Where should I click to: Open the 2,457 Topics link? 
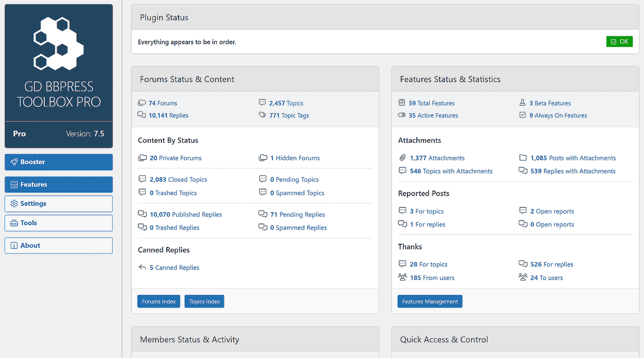[x=286, y=103]
